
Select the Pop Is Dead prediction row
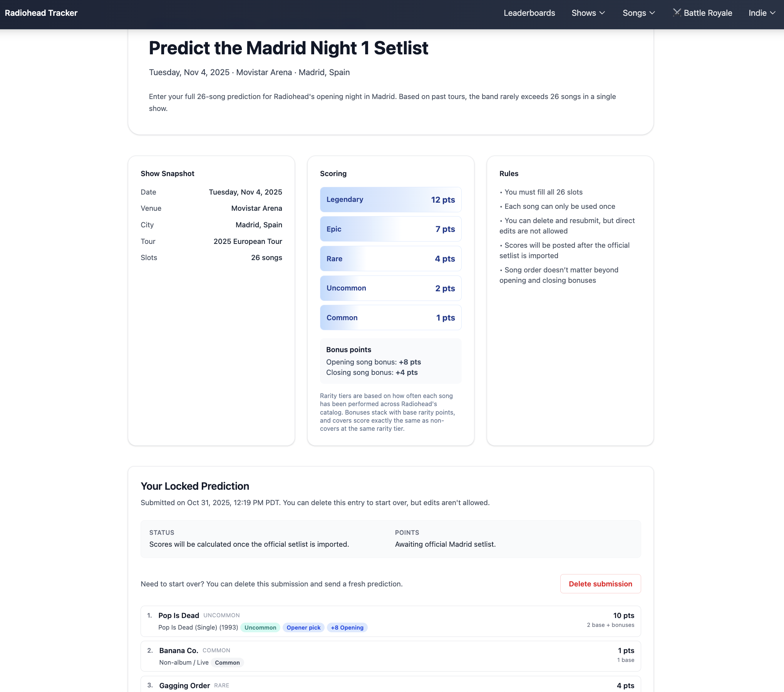tap(390, 621)
